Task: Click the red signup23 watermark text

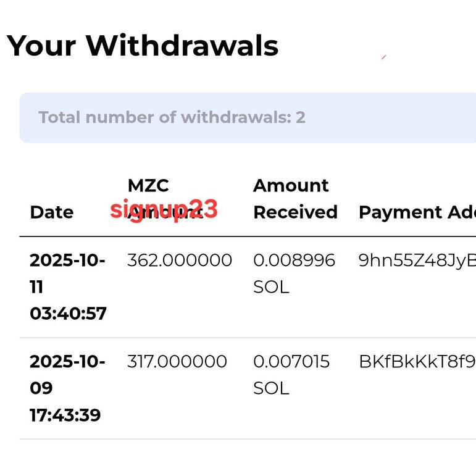Action: click(x=164, y=211)
